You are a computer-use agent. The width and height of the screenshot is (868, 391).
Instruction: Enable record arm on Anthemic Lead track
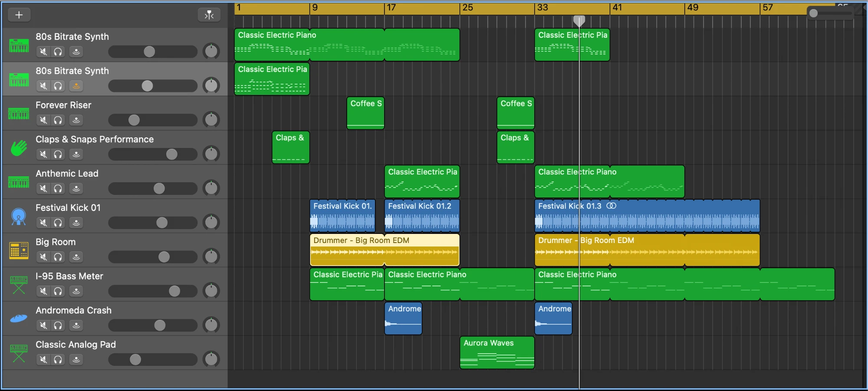click(x=76, y=188)
